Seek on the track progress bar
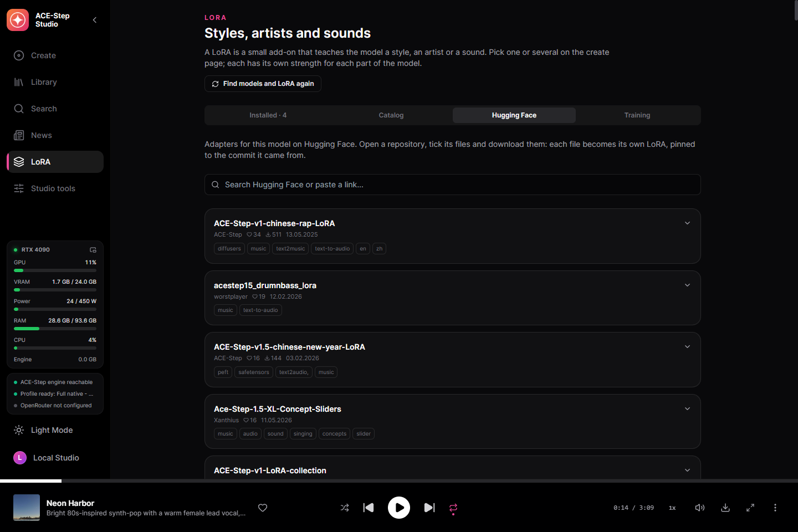The image size is (798, 532). [x=399, y=481]
